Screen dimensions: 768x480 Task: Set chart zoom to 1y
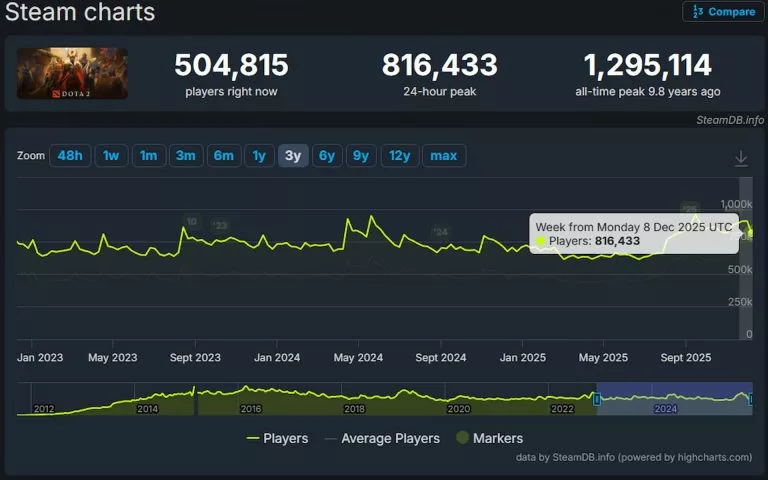[x=259, y=156]
